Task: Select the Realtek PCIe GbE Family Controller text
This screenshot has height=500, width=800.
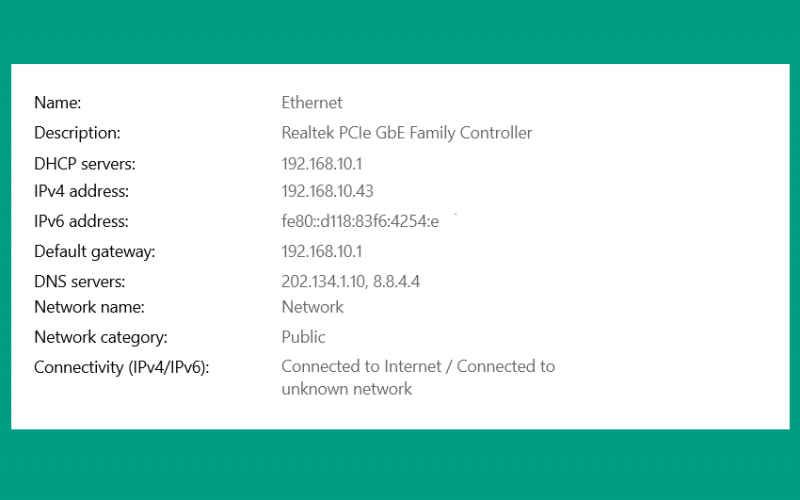Action: pyautogui.click(x=407, y=133)
